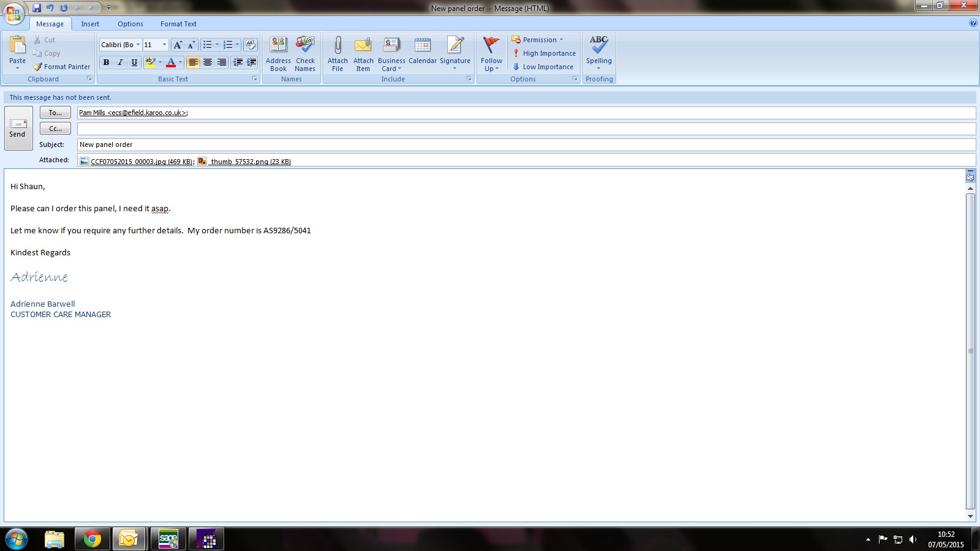Toggle bold formatting
The width and height of the screenshot is (980, 551).
click(x=106, y=62)
